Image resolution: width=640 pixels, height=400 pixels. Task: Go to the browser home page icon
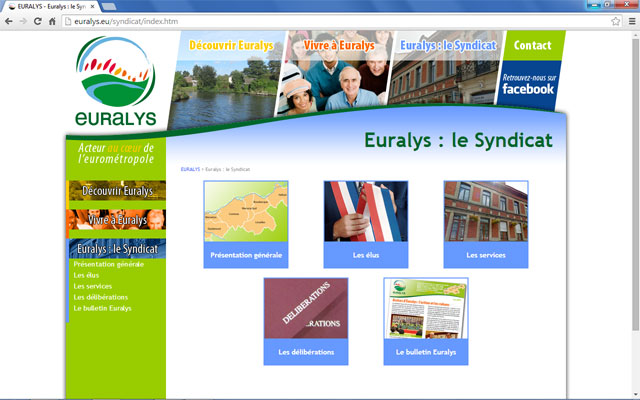point(52,21)
